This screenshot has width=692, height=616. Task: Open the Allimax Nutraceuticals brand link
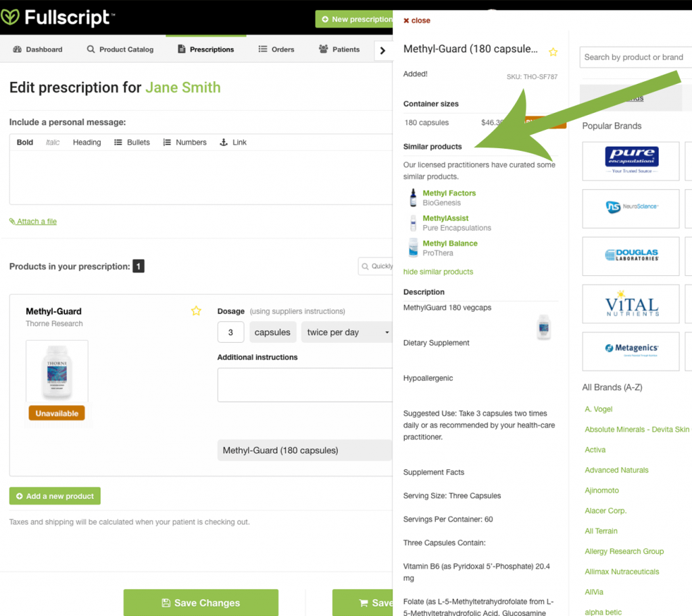[x=622, y=571]
